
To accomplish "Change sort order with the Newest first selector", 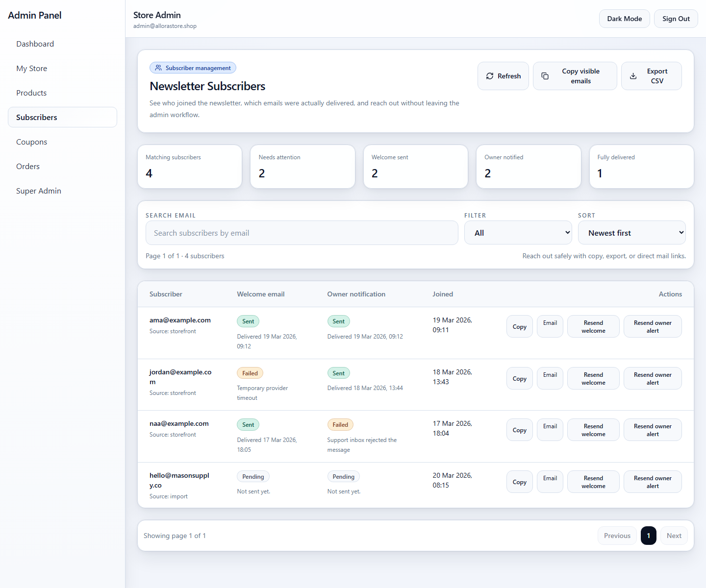I will (631, 232).
